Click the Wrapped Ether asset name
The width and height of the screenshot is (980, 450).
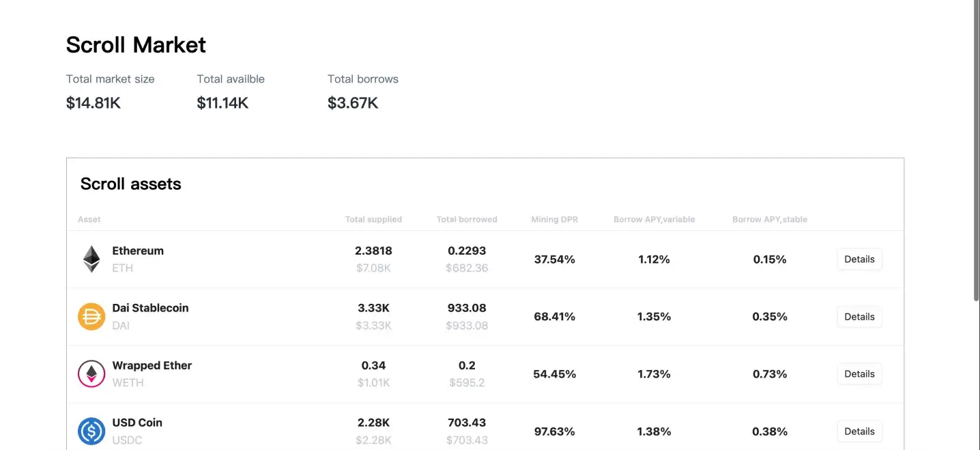[x=152, y=365]
